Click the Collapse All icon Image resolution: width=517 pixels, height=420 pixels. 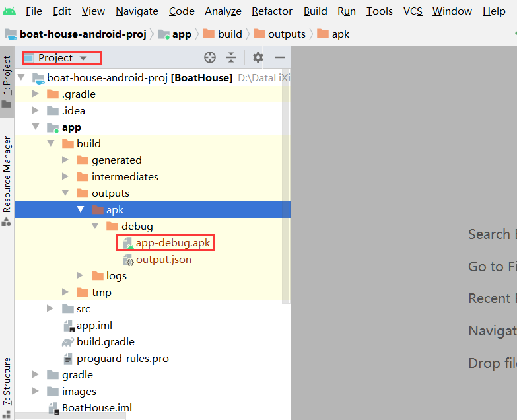coord(231,57)
